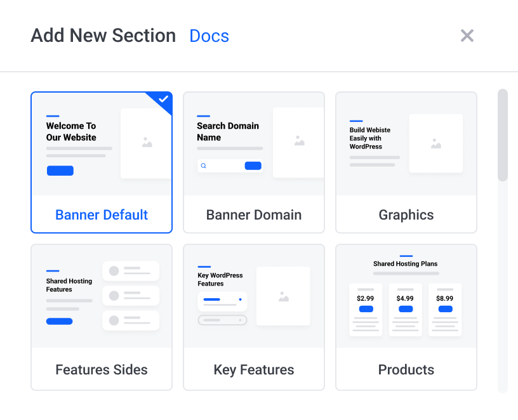
Task: Choose the Banner Domain section
Action: (254, 162)
